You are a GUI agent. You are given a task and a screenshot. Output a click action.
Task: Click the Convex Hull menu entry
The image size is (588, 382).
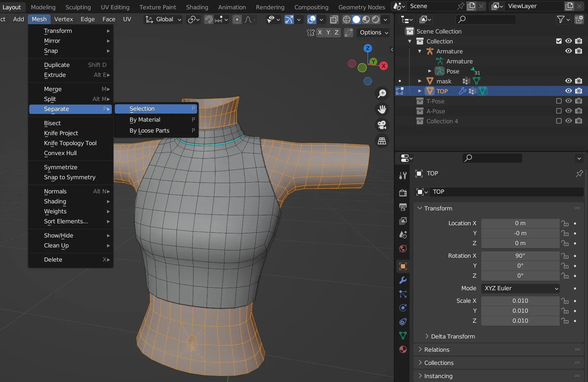[71, 153]
